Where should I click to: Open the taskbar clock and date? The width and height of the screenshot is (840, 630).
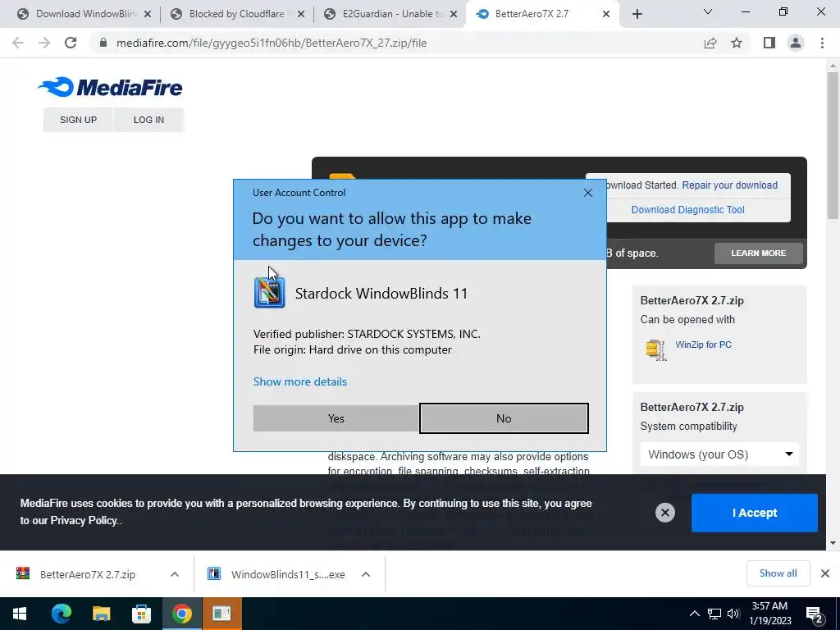coord(769,614)
